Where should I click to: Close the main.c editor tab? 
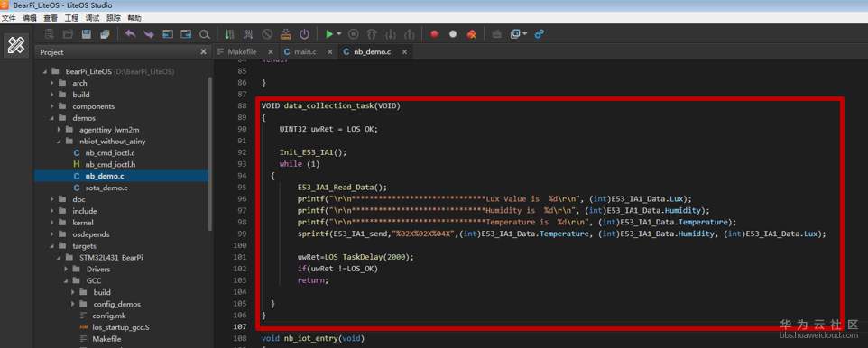(330, 51)
